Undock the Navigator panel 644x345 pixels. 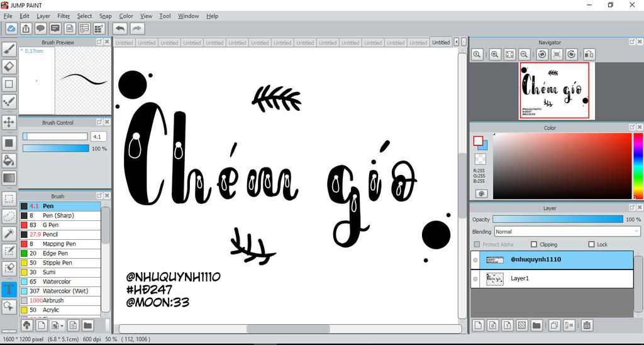(632, 42)
